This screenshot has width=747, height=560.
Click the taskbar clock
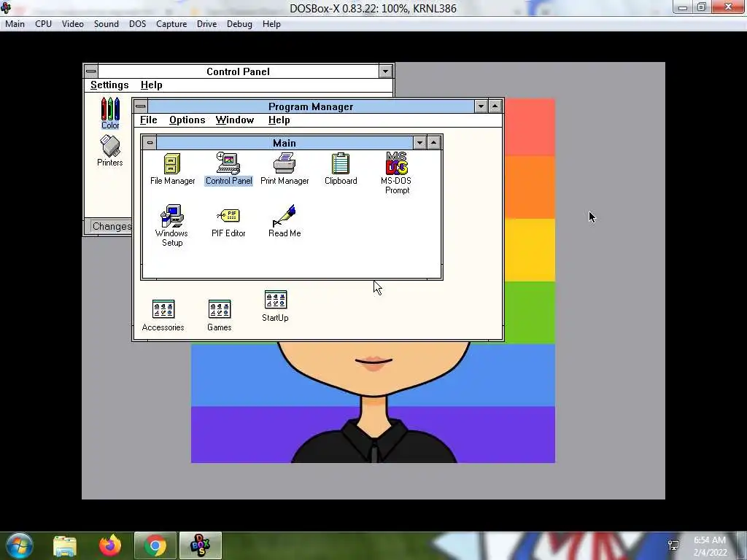710,546
